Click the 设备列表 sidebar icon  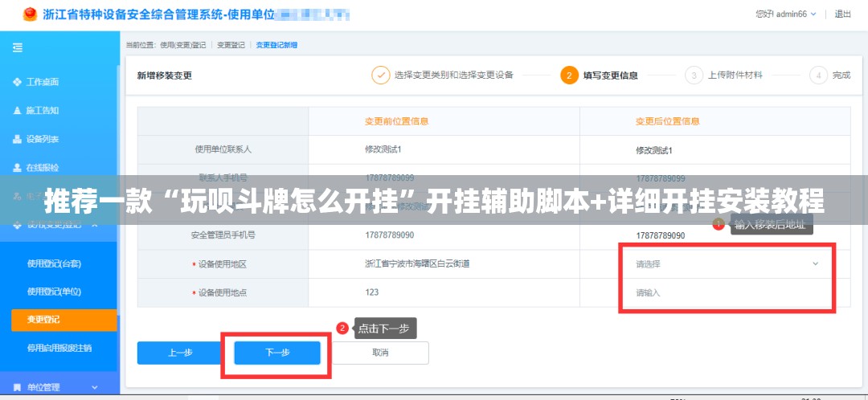coord(17,139)
